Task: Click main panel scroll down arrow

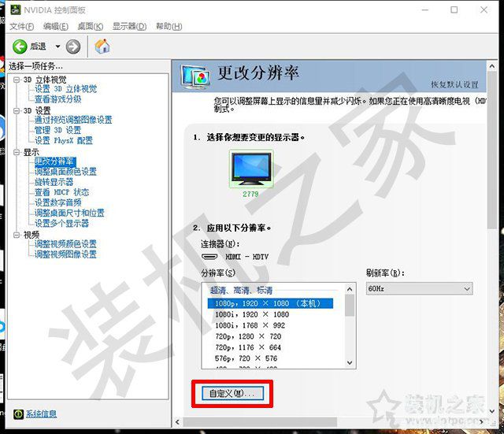Action: click(491, 411)
